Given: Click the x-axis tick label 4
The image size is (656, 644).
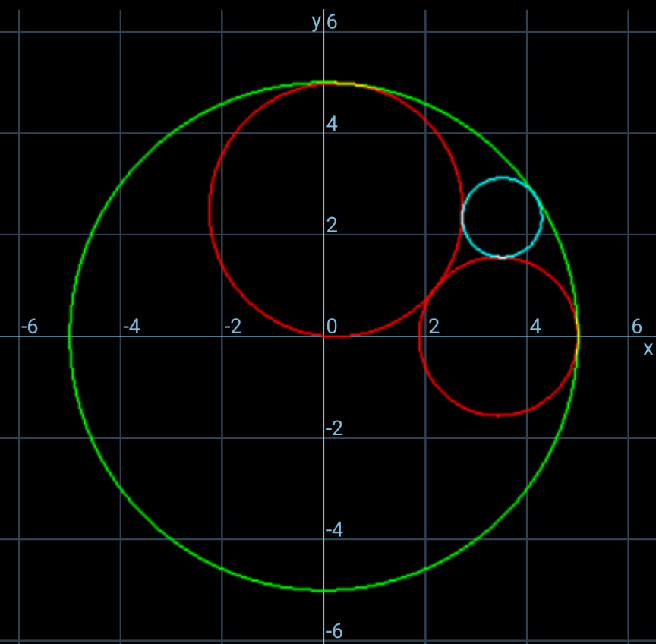Looking at the screenshot, I should coord(535,327).
